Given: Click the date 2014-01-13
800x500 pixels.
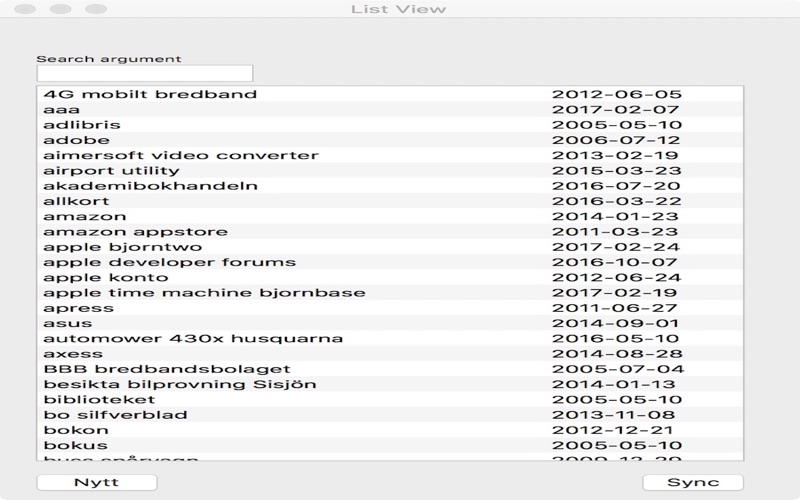Looking at the screenshot, I should tap(614, 385).
